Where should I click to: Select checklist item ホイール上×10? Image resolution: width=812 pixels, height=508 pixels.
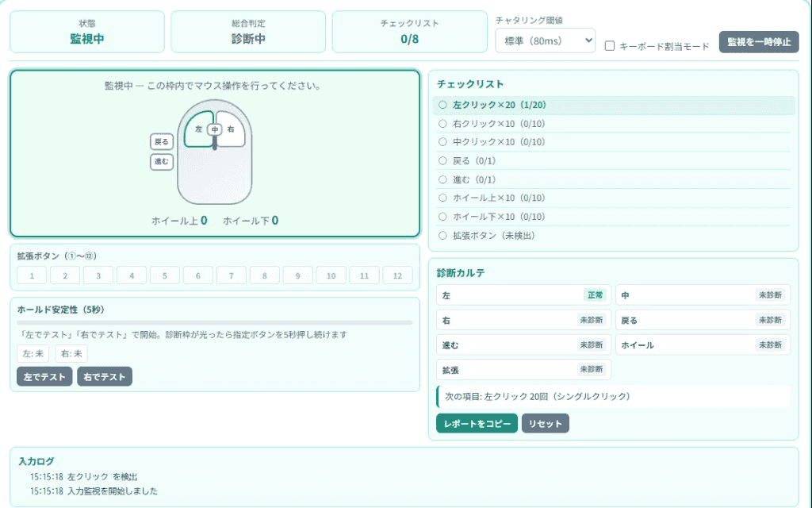[x=614, y=198]
